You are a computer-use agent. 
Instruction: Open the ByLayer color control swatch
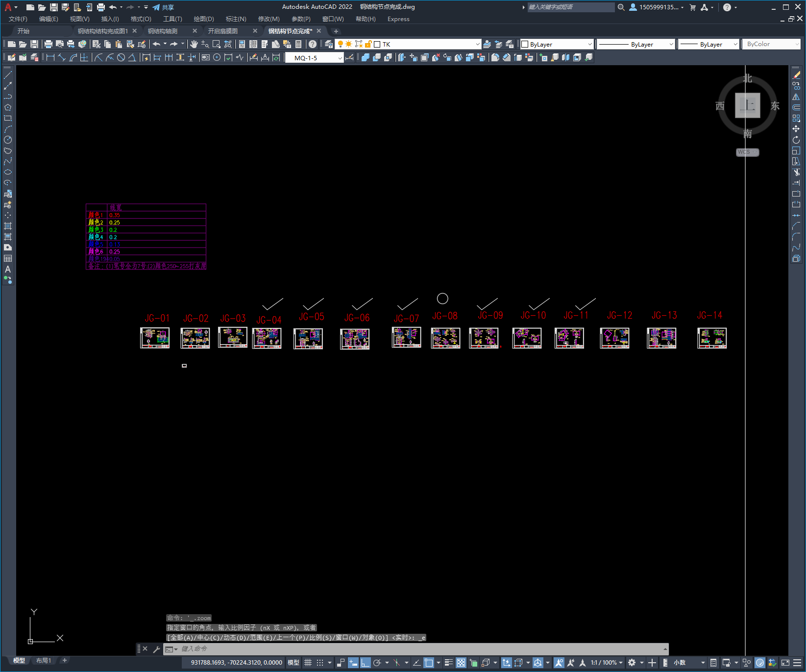pos(525,44)
